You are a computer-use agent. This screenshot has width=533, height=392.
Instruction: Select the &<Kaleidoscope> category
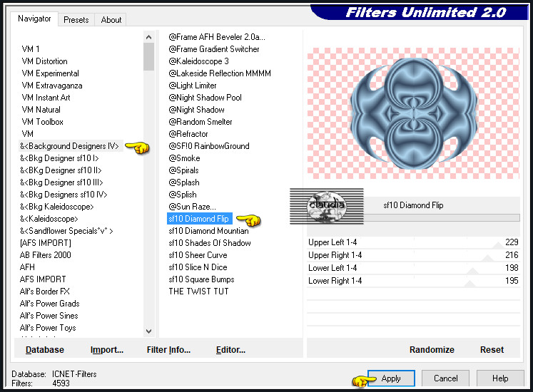point(49,219)
